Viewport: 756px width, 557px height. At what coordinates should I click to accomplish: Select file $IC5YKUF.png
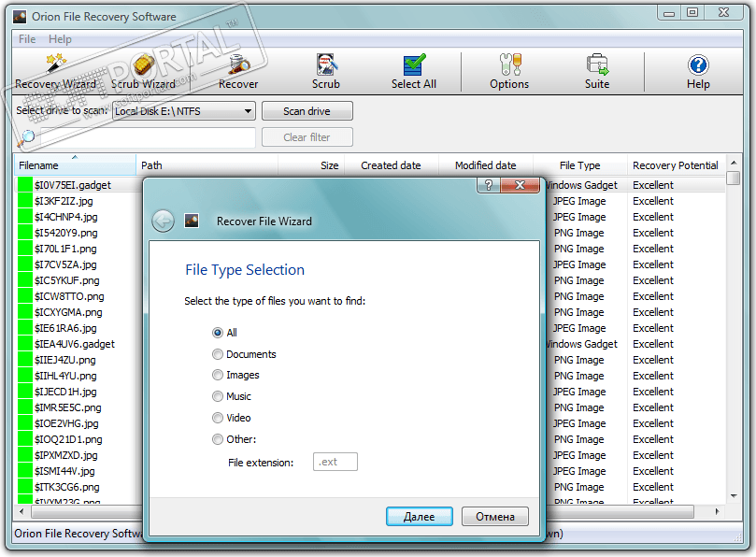click(x=66, y=280)
